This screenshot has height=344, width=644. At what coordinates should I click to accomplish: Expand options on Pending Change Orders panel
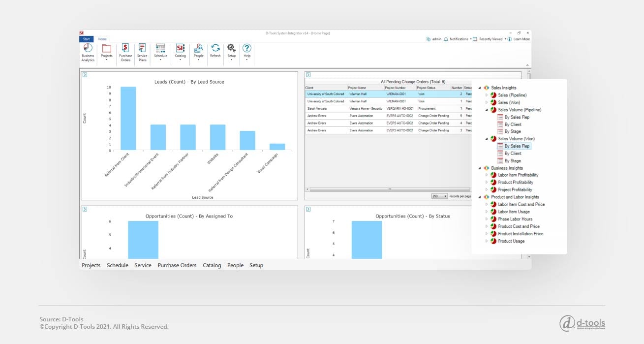pos(308,75)
